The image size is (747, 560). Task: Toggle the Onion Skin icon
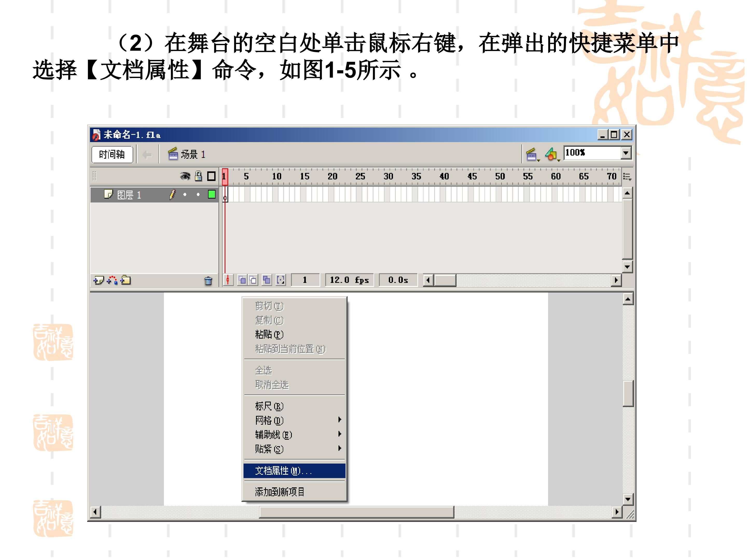242,280
